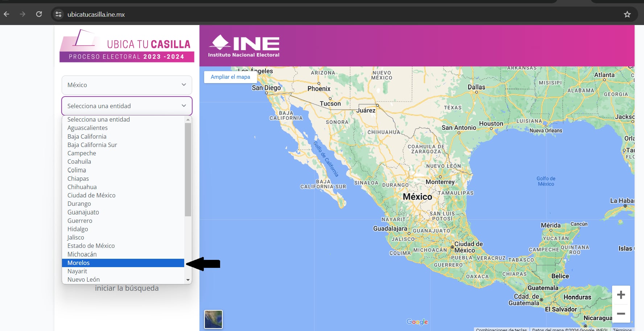Open site information icon in address bar
This screenshot has width=644, height=331.
(x=58, y=15)
